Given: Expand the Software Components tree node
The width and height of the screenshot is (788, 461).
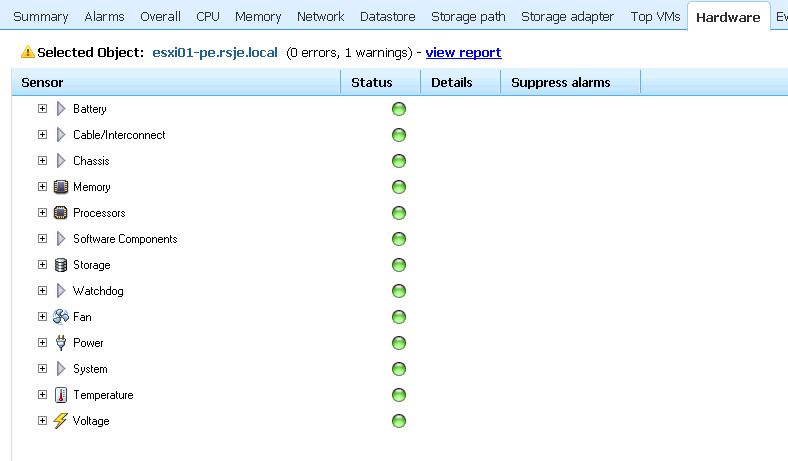Looking at the screenshot, I should coord(42,239).
